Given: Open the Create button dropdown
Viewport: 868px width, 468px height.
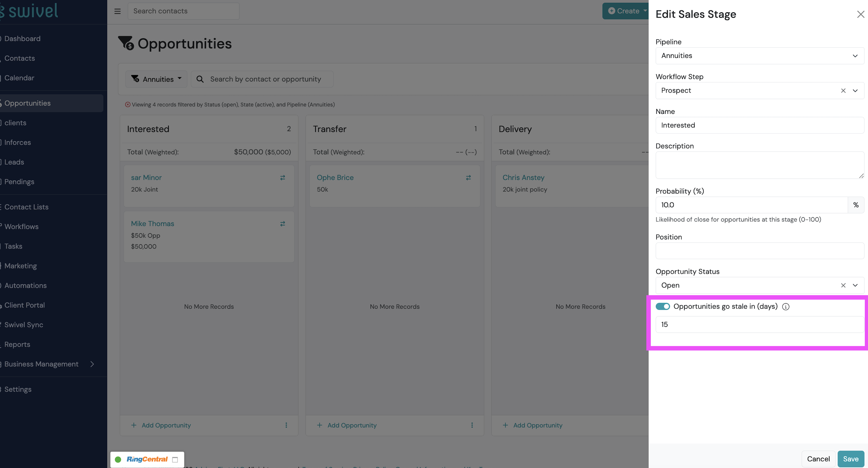Looking at the screenshot, I should (x=625, y=11).
